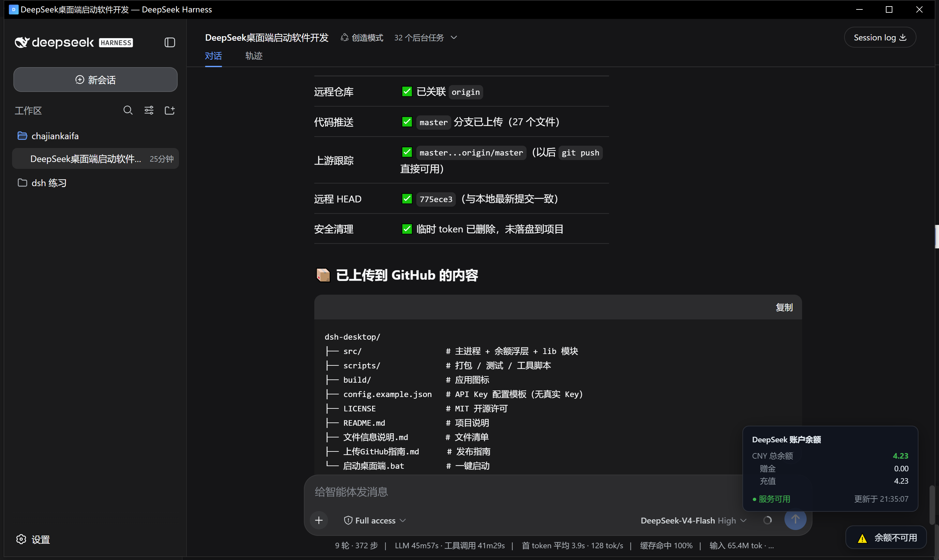Click the DeepSeek 账户余额 title

786,440
